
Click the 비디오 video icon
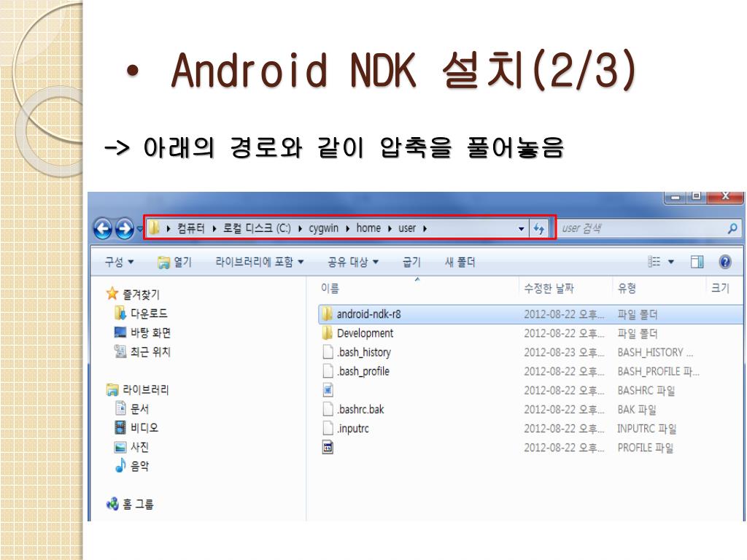click(120, 427)
